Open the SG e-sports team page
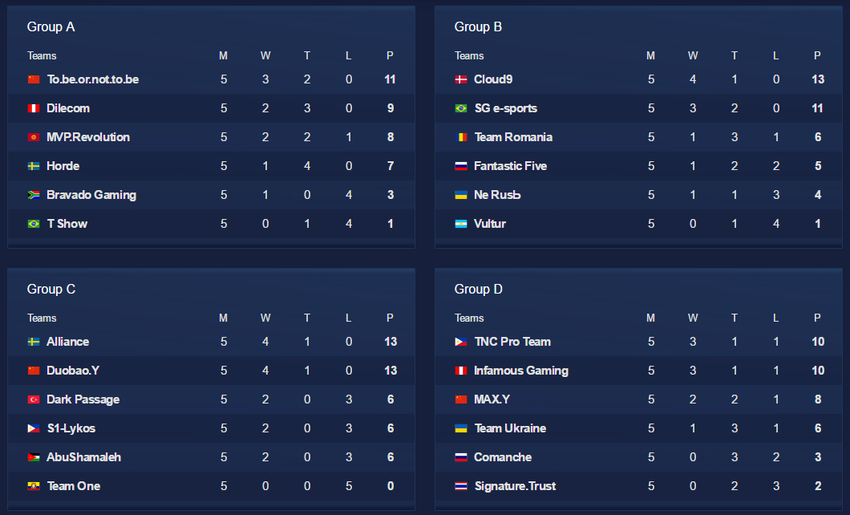 [x=505, y=108]
